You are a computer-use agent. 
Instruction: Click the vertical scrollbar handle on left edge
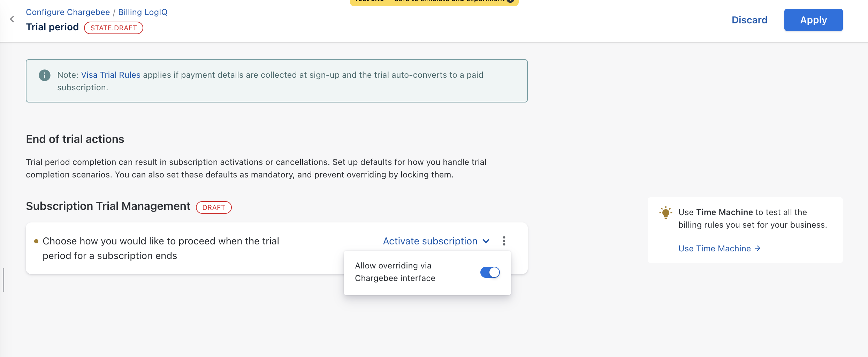(x=3, y=280)
